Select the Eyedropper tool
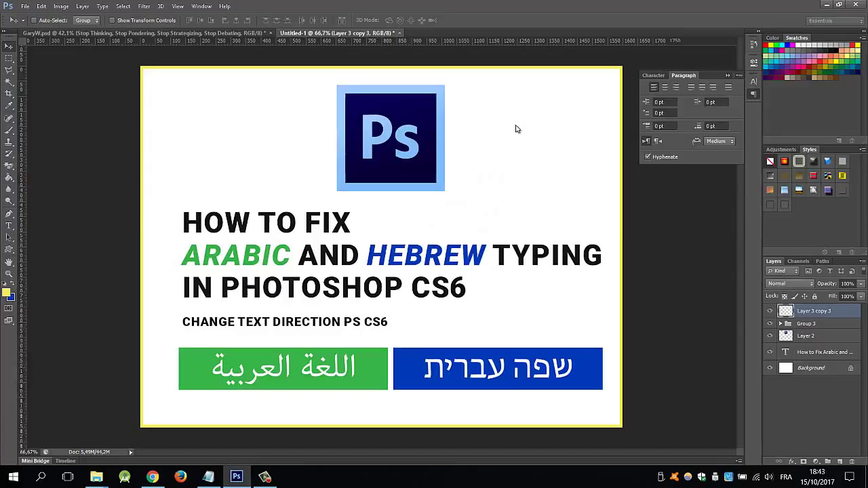The width and height of the screenshot is (868, 488). pos(9,106)
